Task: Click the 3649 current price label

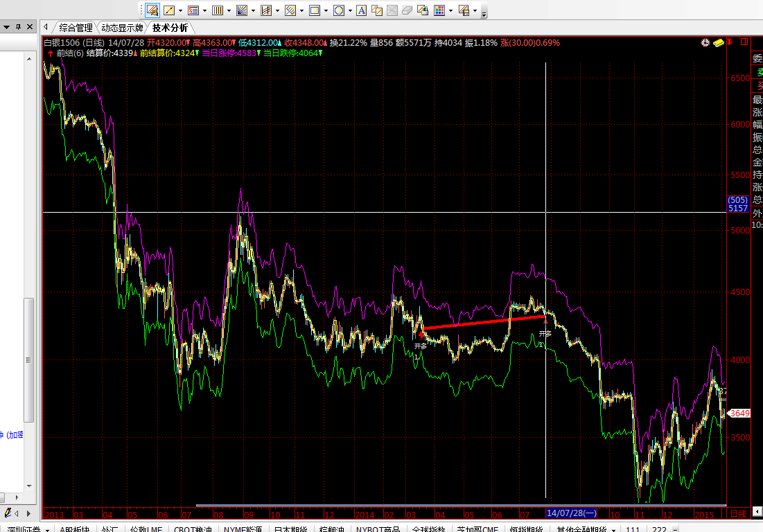Action: (739, 414)
